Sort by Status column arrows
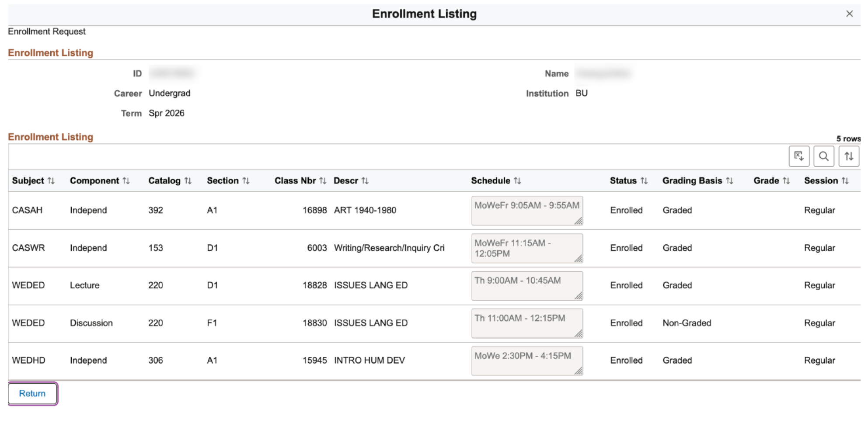The height and width of the screenshot is (430, 868). pyautogui.click(x=644, y=181)
